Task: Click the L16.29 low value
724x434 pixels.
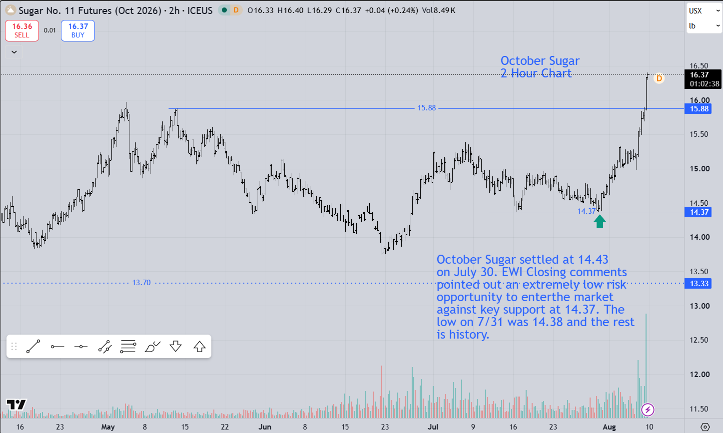Action: click(x=320, y=10)
